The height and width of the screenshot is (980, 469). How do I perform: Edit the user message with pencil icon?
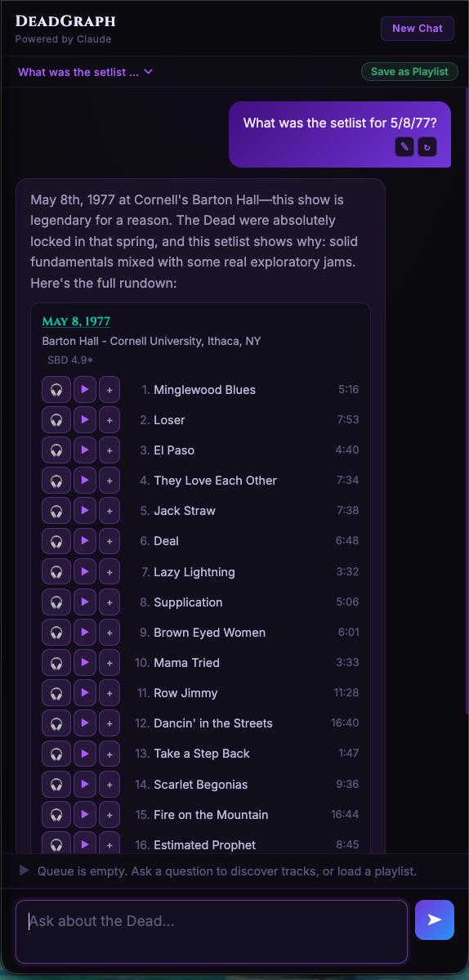[404, 147]
